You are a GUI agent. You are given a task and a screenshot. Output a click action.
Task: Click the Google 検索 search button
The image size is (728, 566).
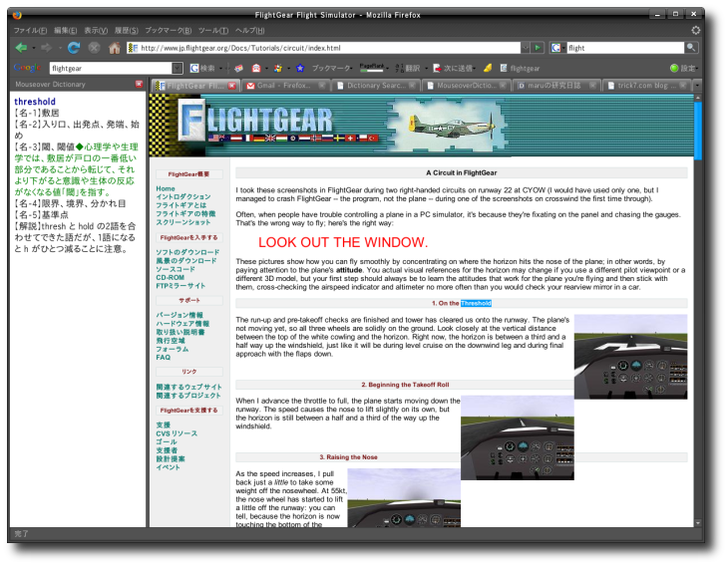(202, 68)
